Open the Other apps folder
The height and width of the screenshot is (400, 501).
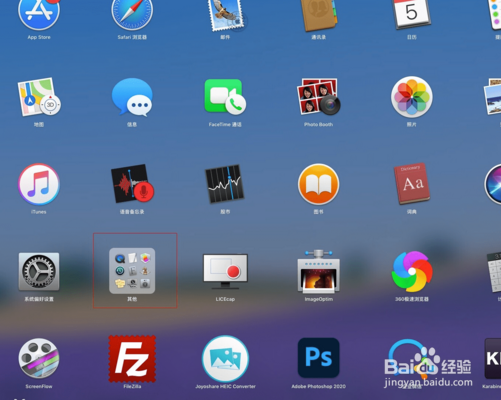pos(132,271)
